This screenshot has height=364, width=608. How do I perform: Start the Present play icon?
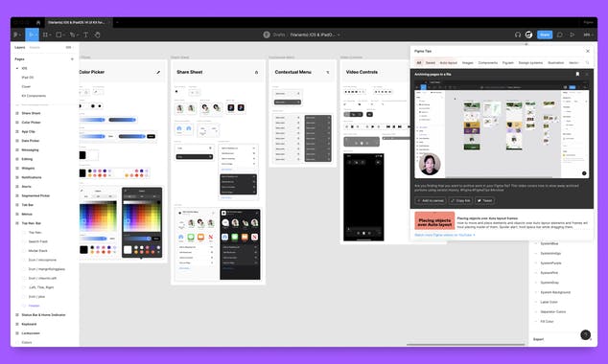572,34
